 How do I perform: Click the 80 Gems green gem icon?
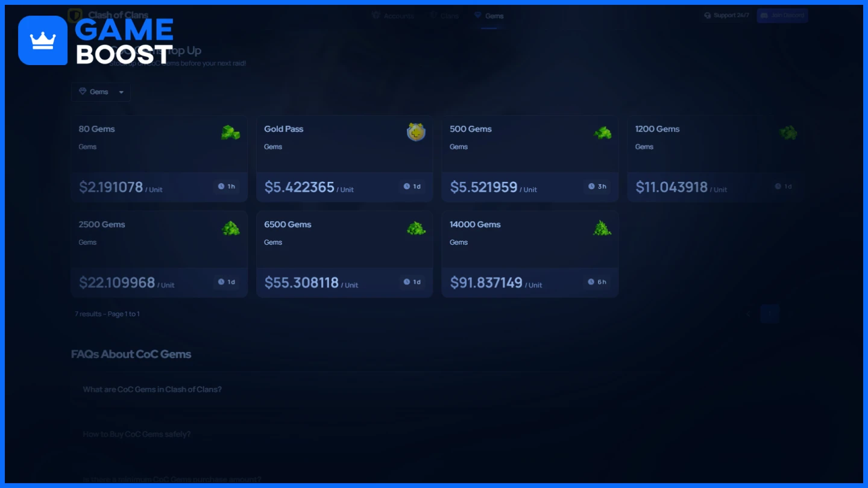230,133
